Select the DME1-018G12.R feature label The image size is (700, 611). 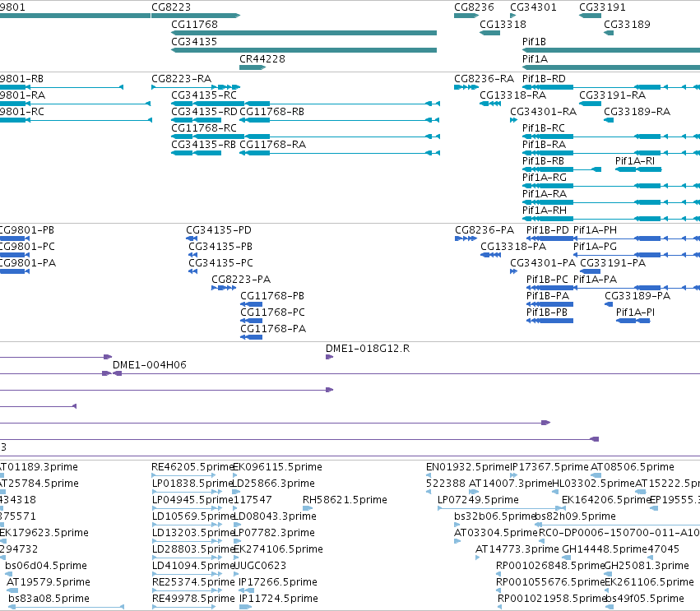pyautogui.click(x=368, y=349)
